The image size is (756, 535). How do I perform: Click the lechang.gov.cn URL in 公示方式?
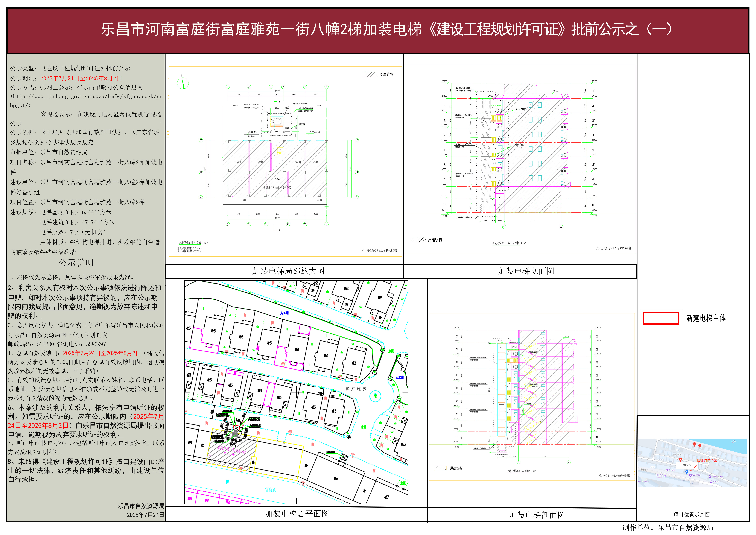point(86,101)
